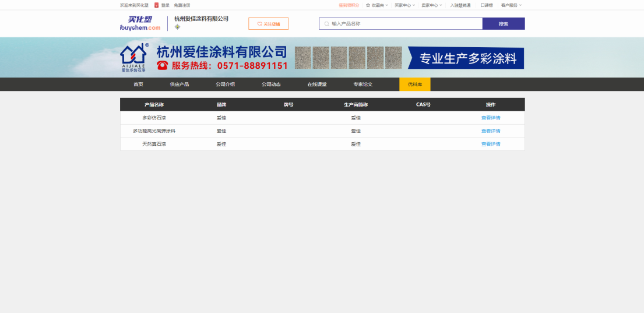Expand the 买家中心 dropdown
The height and width of the screenshot is (313, 644).
click(x=404, y=5)
